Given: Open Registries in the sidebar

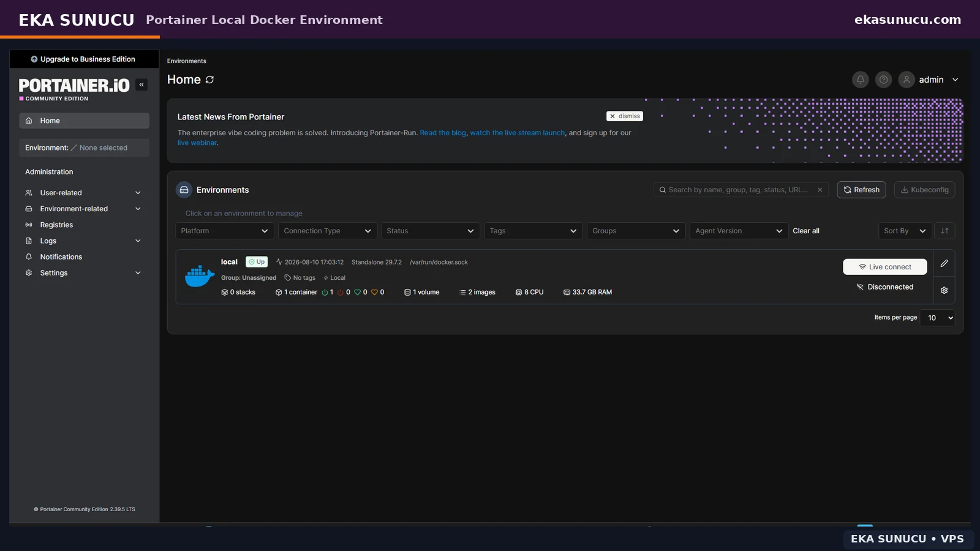Looking at the screenshot, I should (x=84, y=225).
